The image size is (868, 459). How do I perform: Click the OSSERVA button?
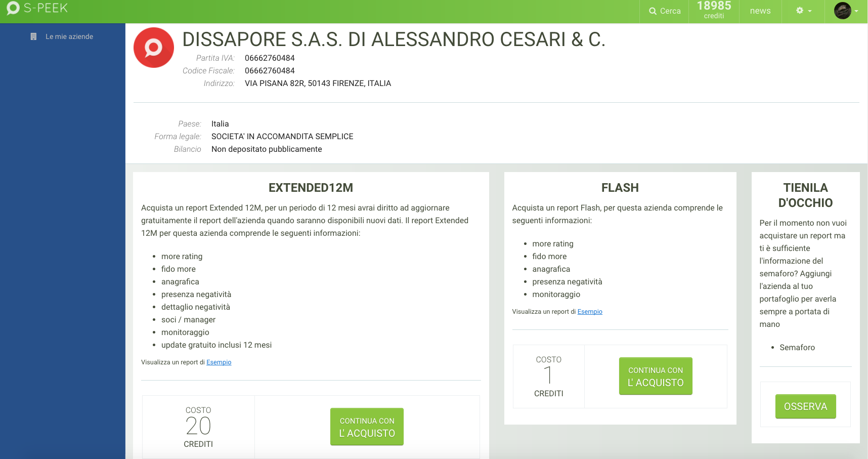point(805,406)
